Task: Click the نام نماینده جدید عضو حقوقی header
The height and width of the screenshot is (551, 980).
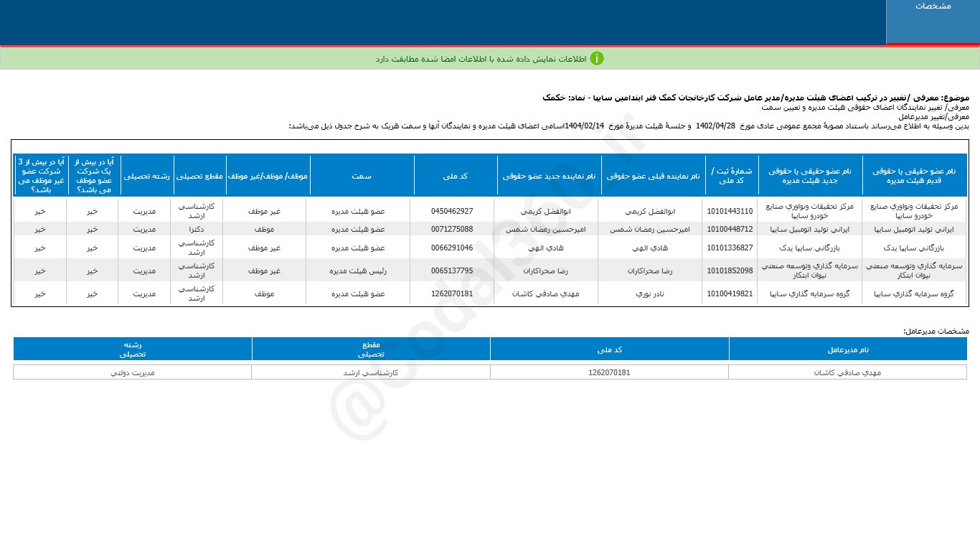Action: pyautogui.click(x=549, y=175)
